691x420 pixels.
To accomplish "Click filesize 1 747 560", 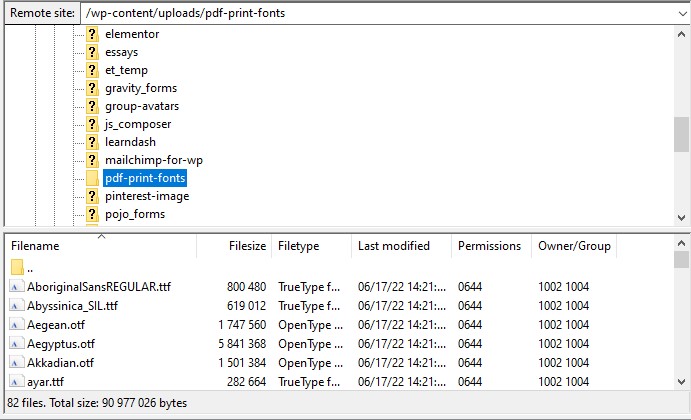I will pos(242,325).
